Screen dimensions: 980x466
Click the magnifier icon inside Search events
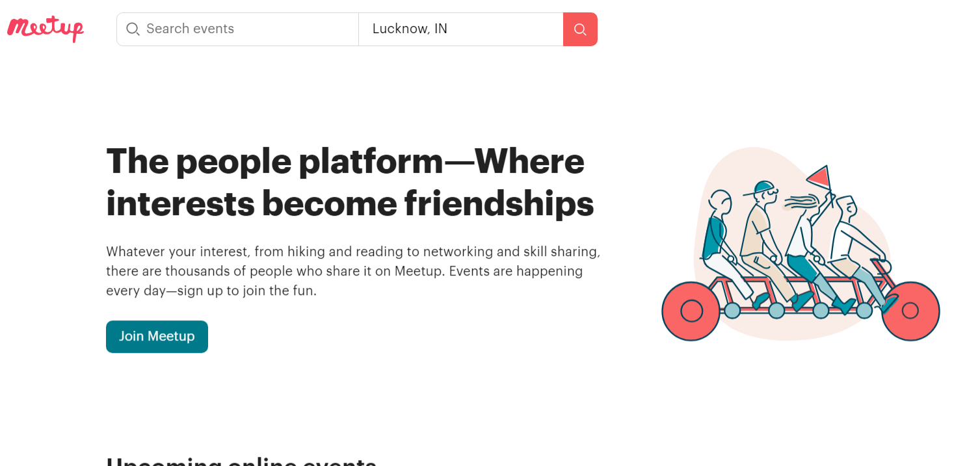(x=133, y=29)
